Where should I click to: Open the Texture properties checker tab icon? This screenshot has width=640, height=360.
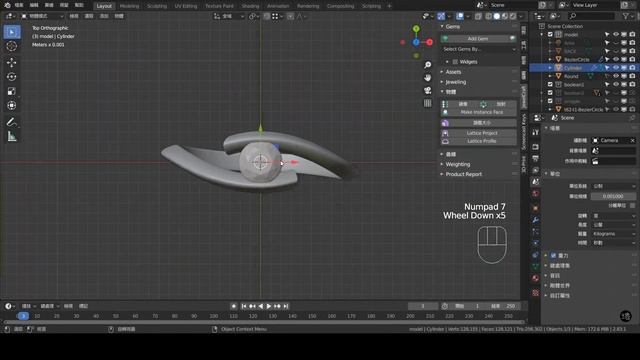tap(536, 293)
